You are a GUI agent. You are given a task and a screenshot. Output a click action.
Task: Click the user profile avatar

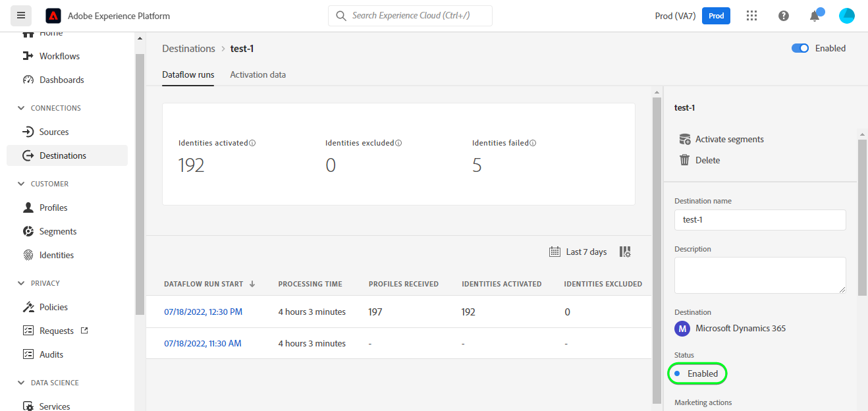(x=846, y=16)
